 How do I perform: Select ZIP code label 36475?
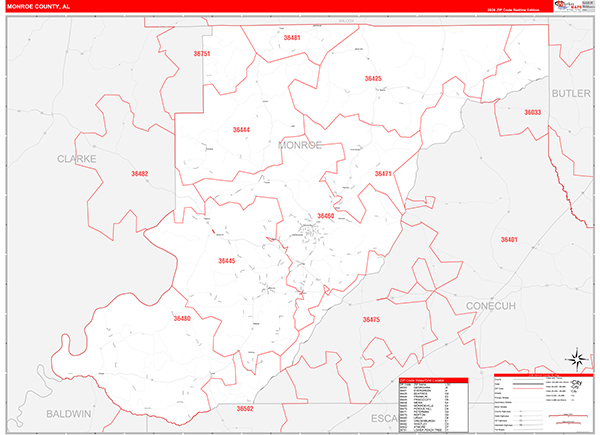[x=371, y=319]
